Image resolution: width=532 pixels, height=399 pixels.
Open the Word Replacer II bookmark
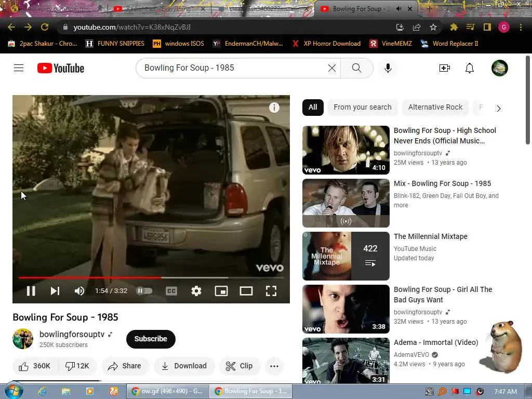click(449, 44)
